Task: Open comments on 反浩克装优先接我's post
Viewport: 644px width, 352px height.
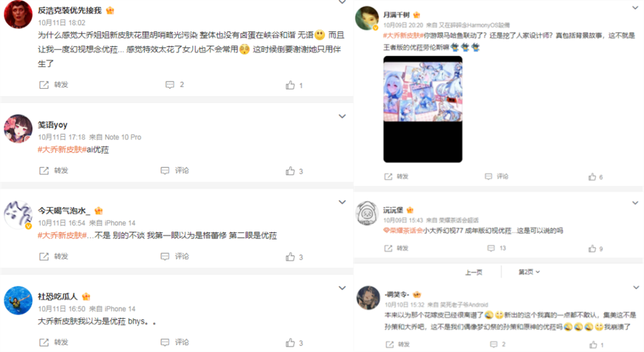Action: [175, 85]
